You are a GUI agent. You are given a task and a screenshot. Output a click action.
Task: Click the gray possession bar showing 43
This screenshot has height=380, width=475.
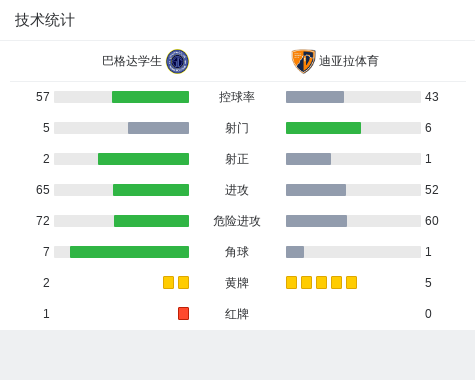[315, 97]
